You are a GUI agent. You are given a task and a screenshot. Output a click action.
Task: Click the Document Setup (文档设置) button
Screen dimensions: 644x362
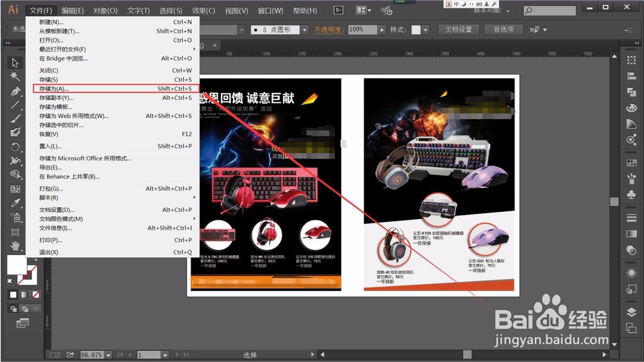click(x=459, y=30)
